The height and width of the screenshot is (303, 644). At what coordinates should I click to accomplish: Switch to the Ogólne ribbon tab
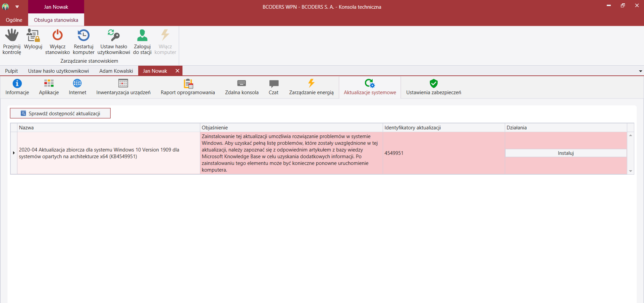pyautogui.click(x=14, y=20)
